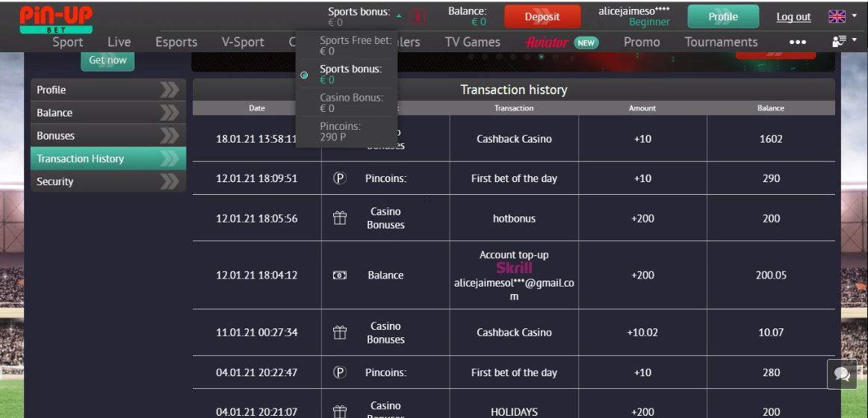868x418 pixels.
Task: Select the Sports bonus radio option
Action: (x=305, y=75)
